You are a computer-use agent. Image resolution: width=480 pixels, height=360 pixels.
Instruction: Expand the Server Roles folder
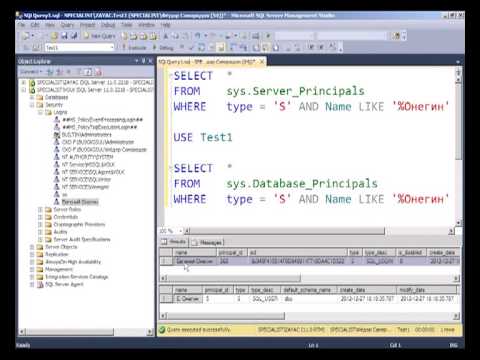click(40, 209)
